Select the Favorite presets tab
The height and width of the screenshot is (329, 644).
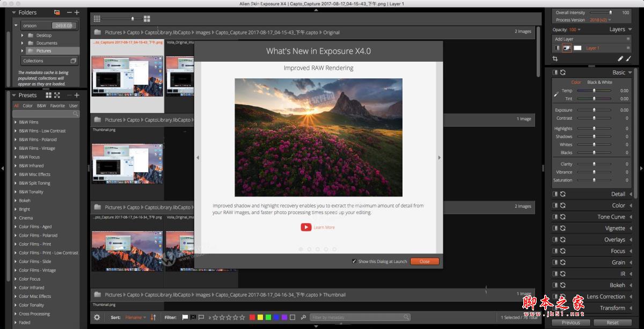click(x=57, y=106)
